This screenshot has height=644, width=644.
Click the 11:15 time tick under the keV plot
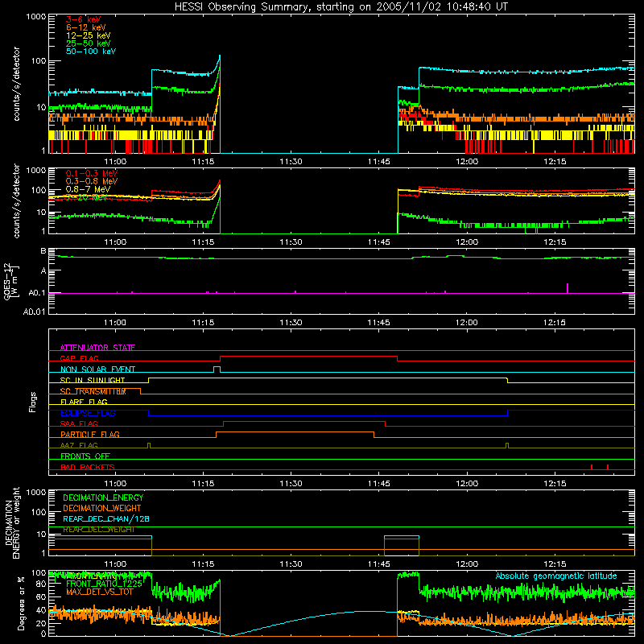203,162
